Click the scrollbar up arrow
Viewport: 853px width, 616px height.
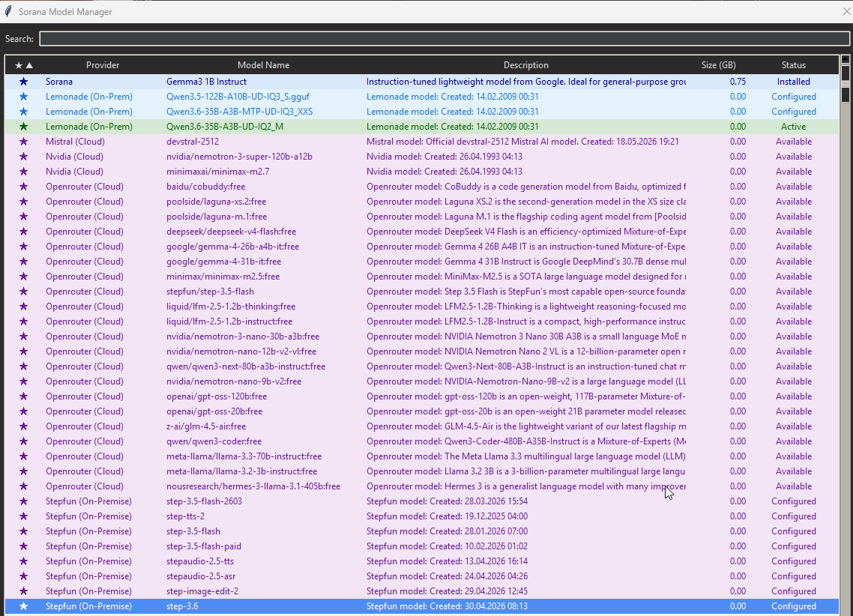846,59
